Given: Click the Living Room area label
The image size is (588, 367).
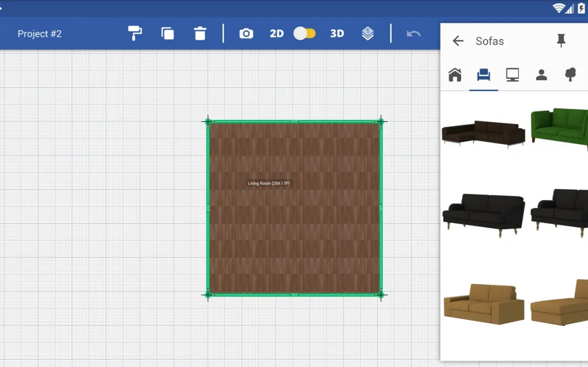Looking at the screenshot, I should 269,183.
